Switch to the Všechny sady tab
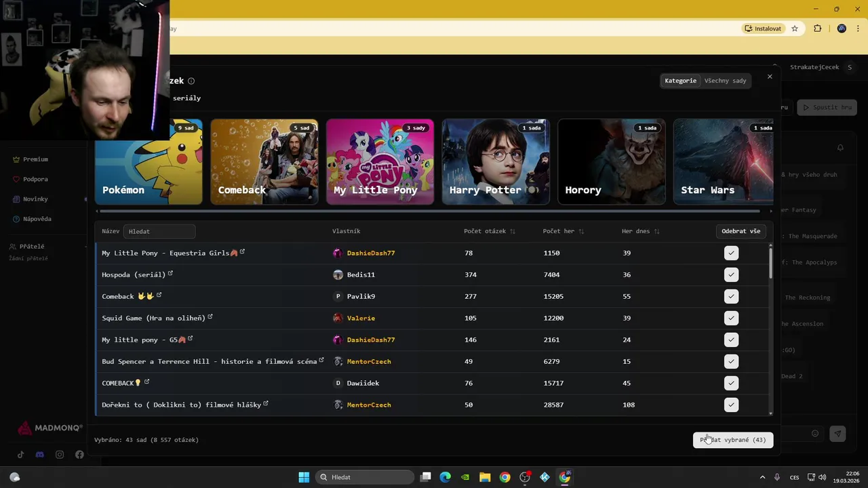 pos(725,81)
